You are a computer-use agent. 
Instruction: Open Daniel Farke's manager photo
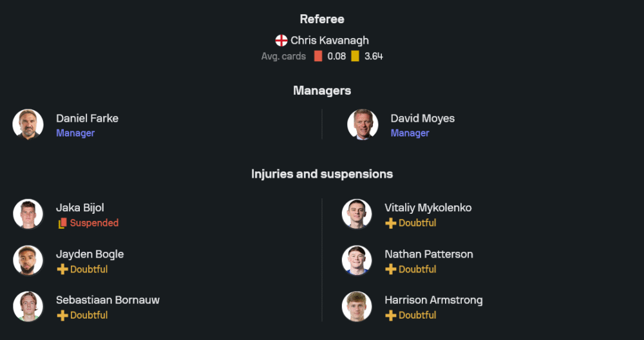click(28, 124)
